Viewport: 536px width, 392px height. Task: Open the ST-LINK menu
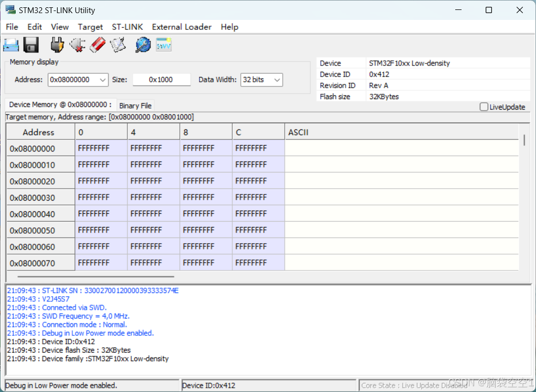tap(127, 27)
